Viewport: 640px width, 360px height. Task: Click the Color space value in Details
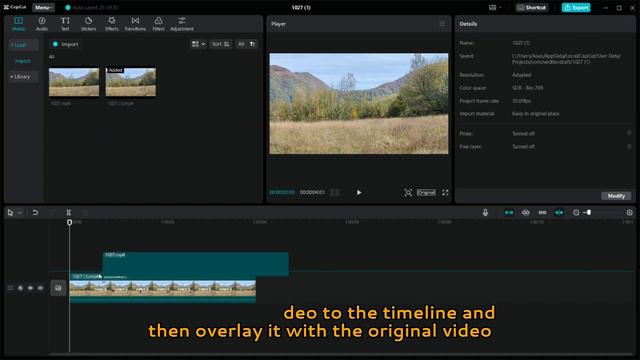click(527, 88)
